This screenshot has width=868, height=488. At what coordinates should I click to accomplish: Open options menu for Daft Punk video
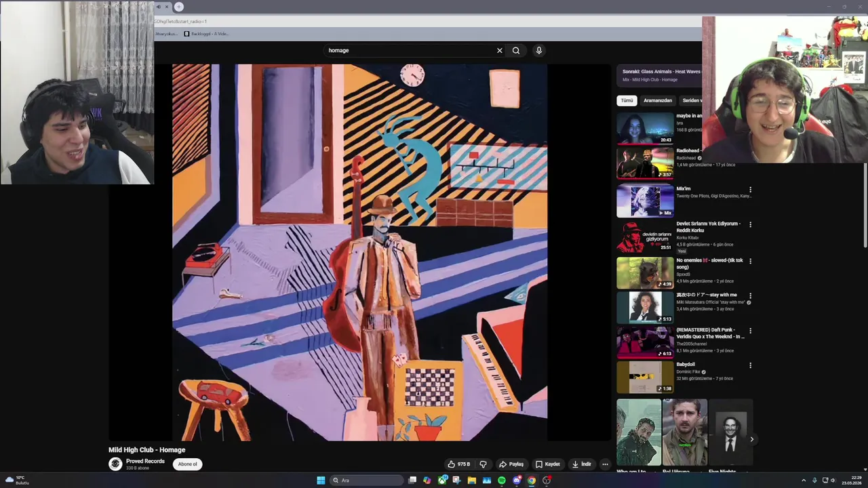[x=750, y=331]
